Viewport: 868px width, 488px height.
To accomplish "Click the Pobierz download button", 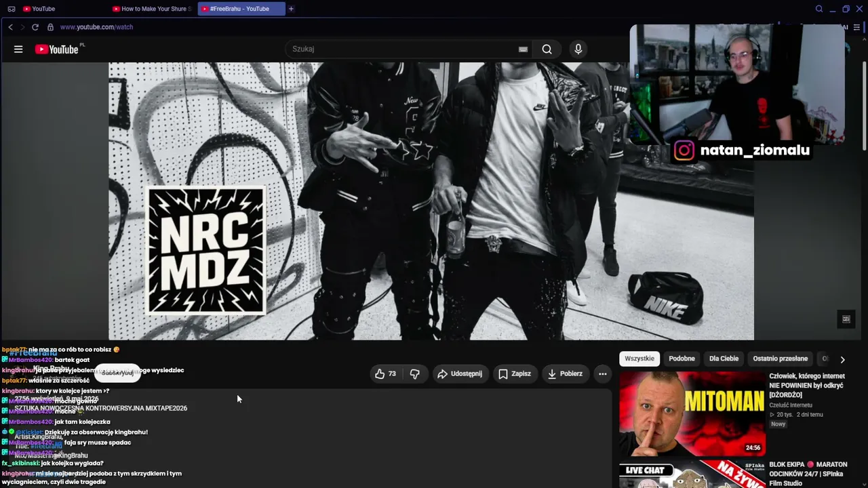I will point(566,373).
